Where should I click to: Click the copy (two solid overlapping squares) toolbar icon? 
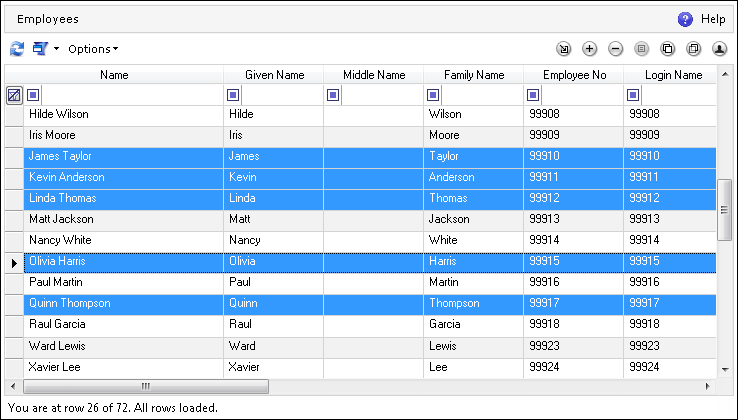click(667, 48)
